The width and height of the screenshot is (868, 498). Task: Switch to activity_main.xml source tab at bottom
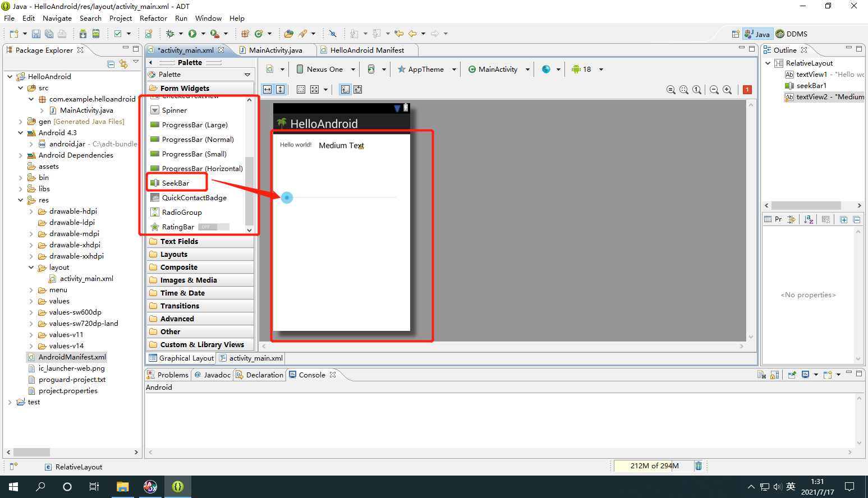[x=251, y=358]
